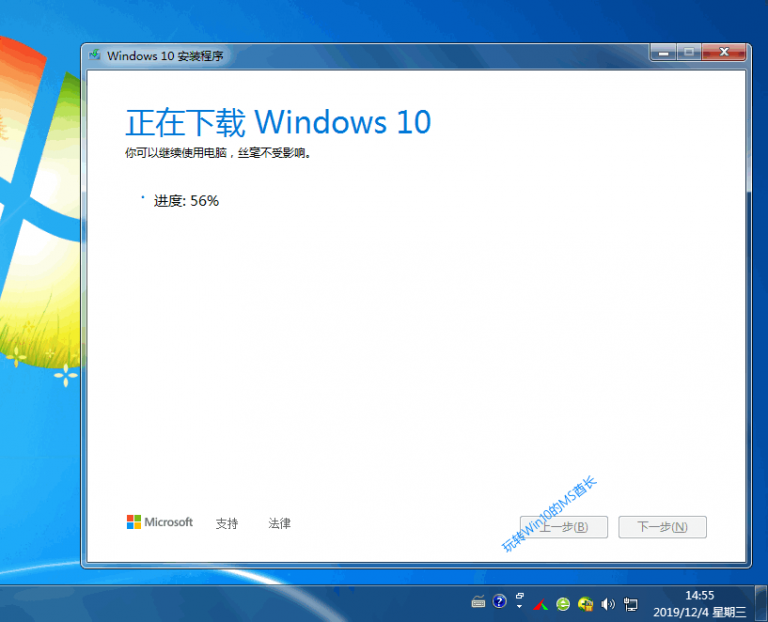Click the blue help question mark tray icon

[499, 601]
